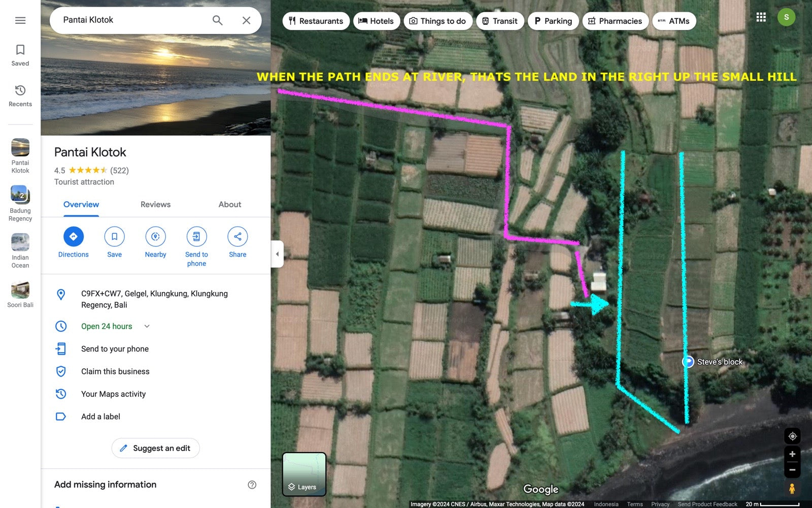Open the main hamburger menu

point(20,20)
